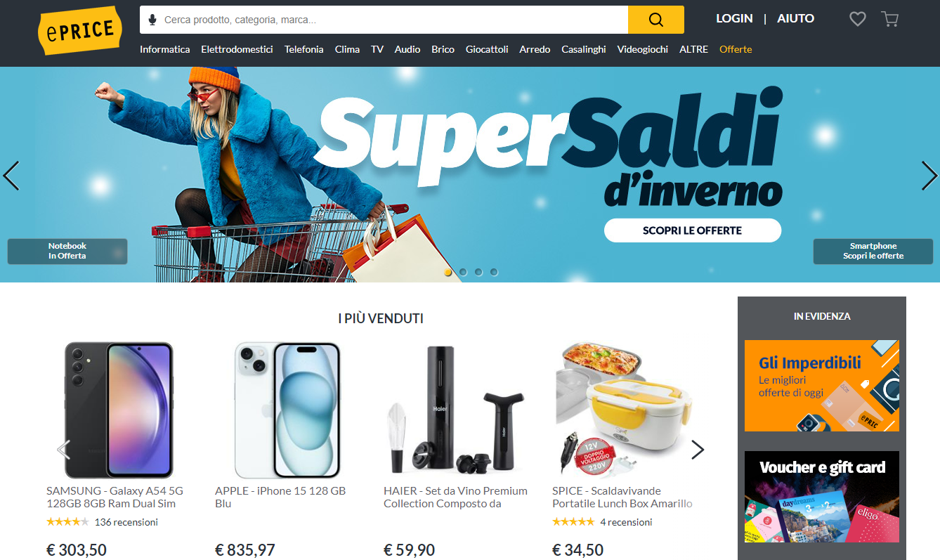
Task: Open the shopping cart icon
Action: click(890, 19)
